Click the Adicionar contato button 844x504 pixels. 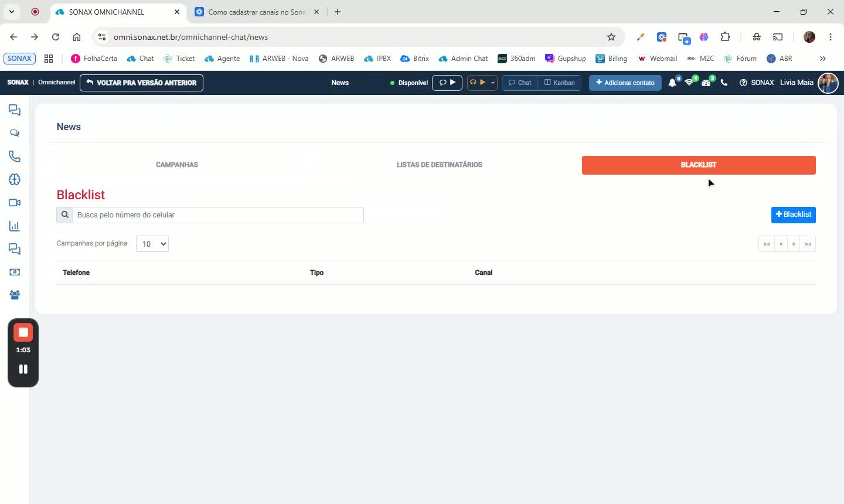pos(625,83)
